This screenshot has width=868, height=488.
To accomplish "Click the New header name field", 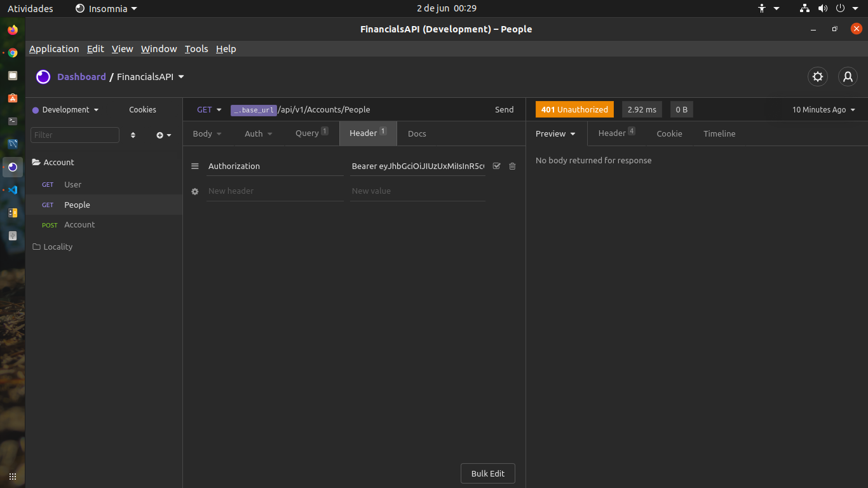I will pos(275,191).
